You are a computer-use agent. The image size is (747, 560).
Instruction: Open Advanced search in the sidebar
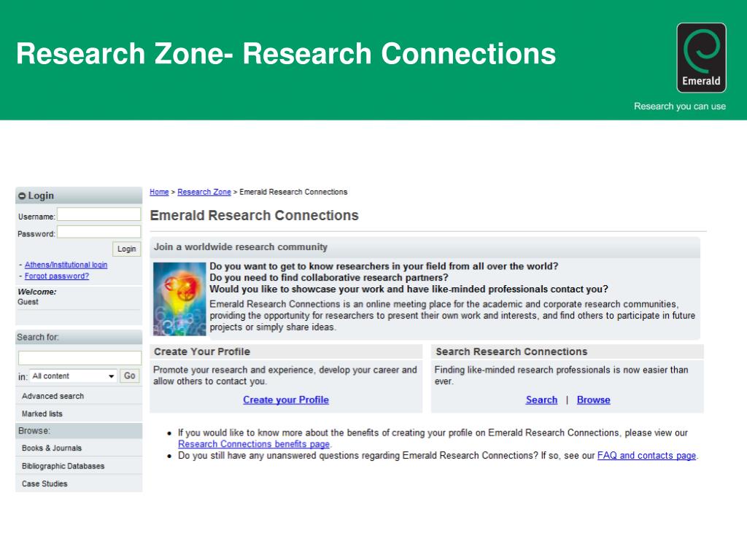(x=53, y=396)
